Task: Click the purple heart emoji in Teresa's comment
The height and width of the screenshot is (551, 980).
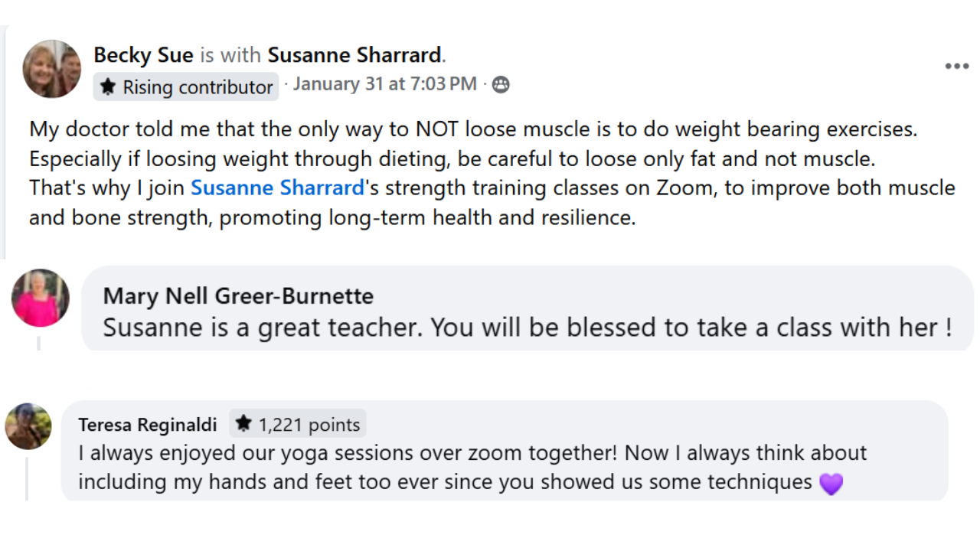Action: [831, 484]
